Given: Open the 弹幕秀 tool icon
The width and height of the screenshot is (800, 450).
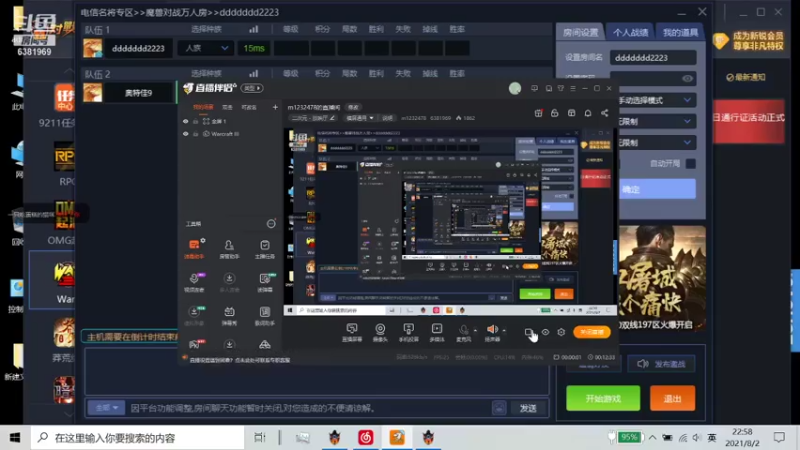Looking at the screenshot, I should (x=229, y=315).
